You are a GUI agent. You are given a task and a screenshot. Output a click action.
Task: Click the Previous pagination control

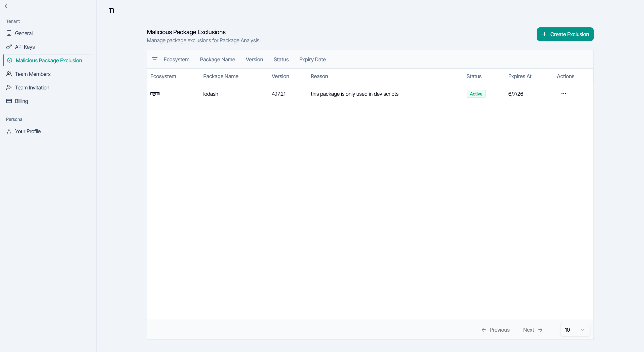click(x=495, y=329)
